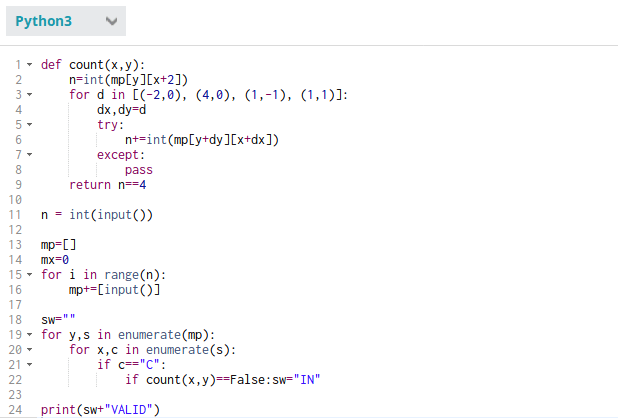Click on 'mp+=[input()]' line
This screenshot has width=618, height=418.
pyautogui.click(x=115, y=290)
